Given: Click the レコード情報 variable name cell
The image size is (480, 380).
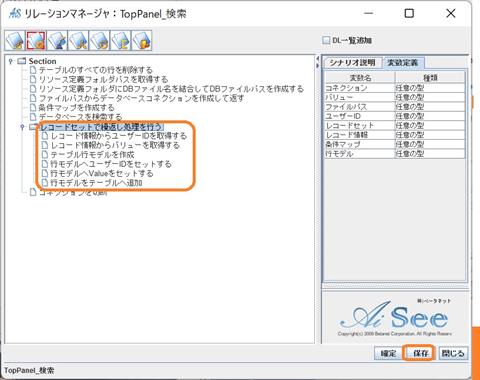Looking at the screenshot, I should [360, 135].
